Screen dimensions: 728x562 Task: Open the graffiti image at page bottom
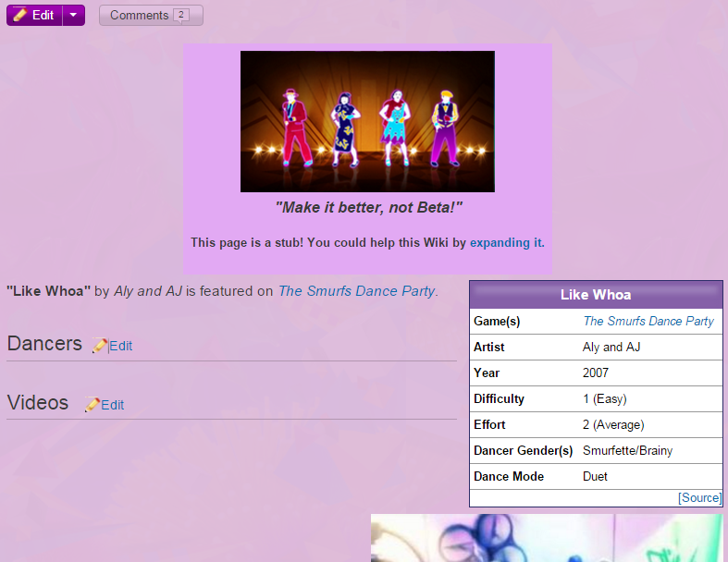tap(546, 538)
